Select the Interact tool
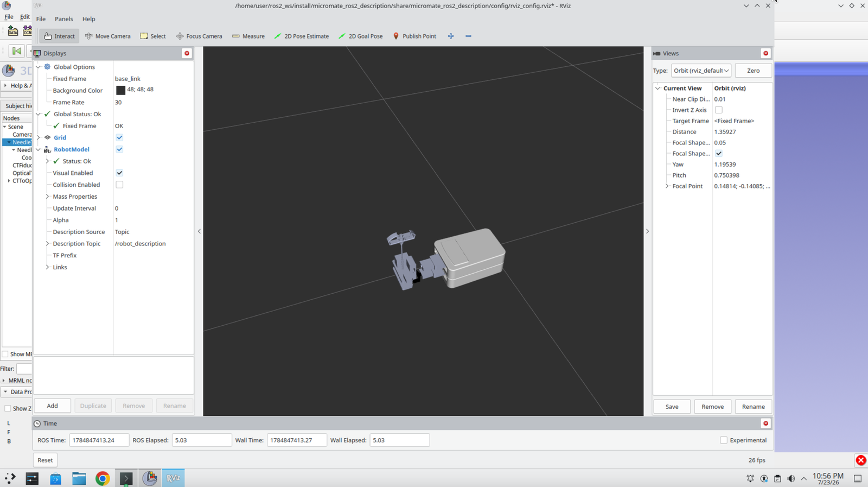Screen dimensions: 868x487 pos(59,36)
